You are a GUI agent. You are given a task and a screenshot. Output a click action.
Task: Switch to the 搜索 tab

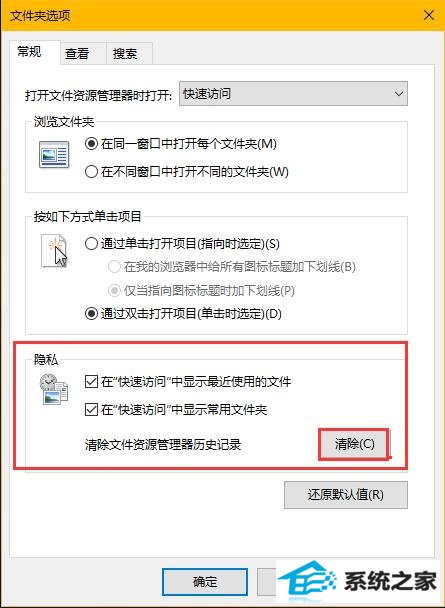coord(125,54)
